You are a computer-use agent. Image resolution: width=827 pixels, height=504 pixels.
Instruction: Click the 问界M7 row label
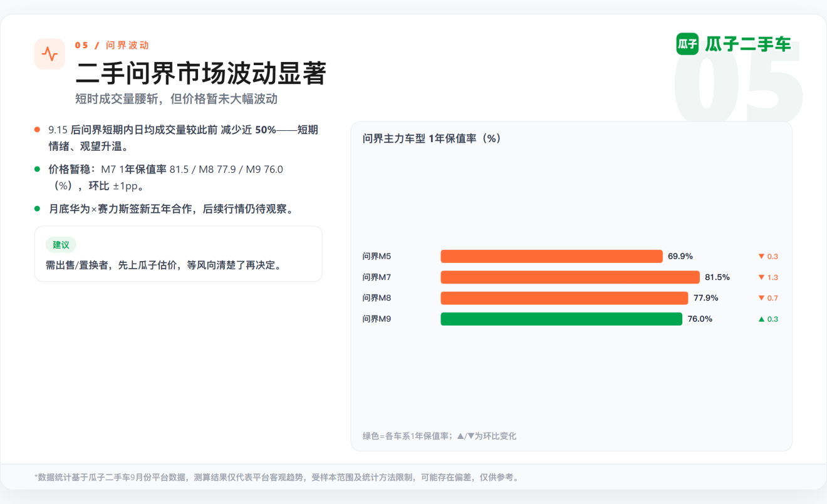(377, 277)
